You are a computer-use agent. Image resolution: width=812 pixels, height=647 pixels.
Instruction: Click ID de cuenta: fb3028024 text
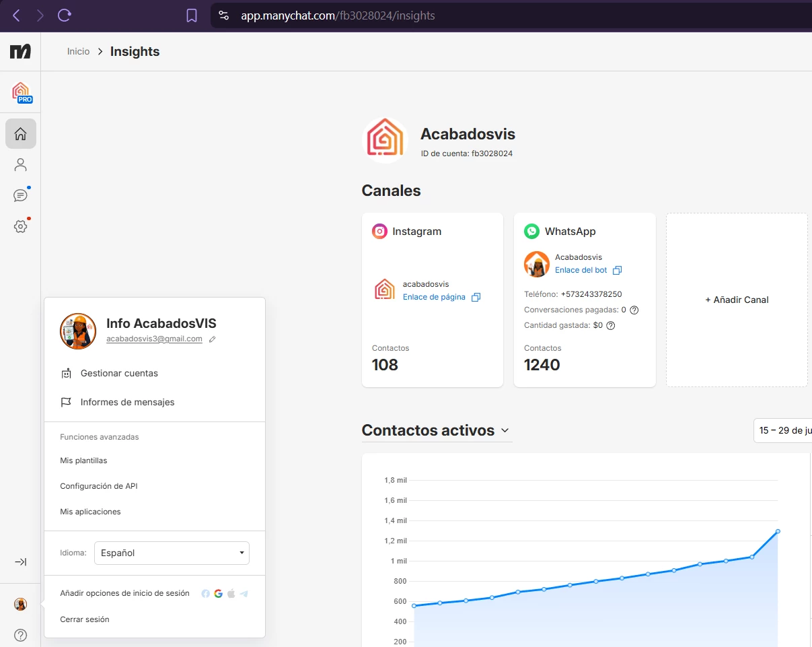(466, 154)
